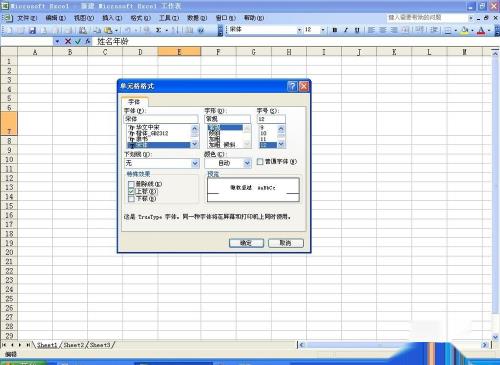Open the Font Color dropdown arrow
Image resolution: width=500 pixels, height=365 pixels.
pyautogui.click(x=489, y=30)
